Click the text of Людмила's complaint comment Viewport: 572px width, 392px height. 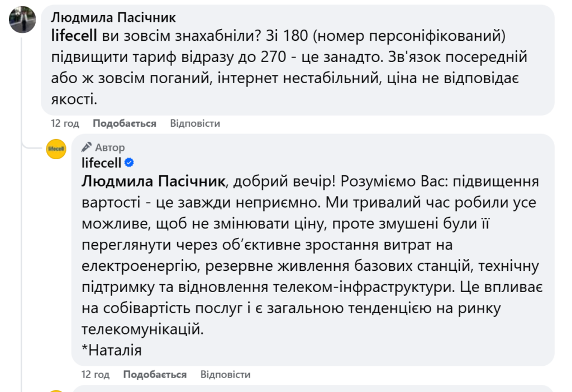coord(290,68)
